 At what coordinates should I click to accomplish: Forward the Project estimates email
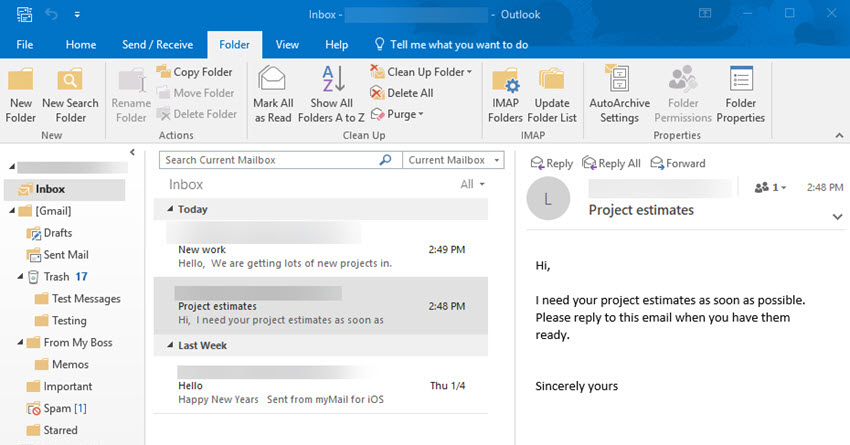click(678, 163)
